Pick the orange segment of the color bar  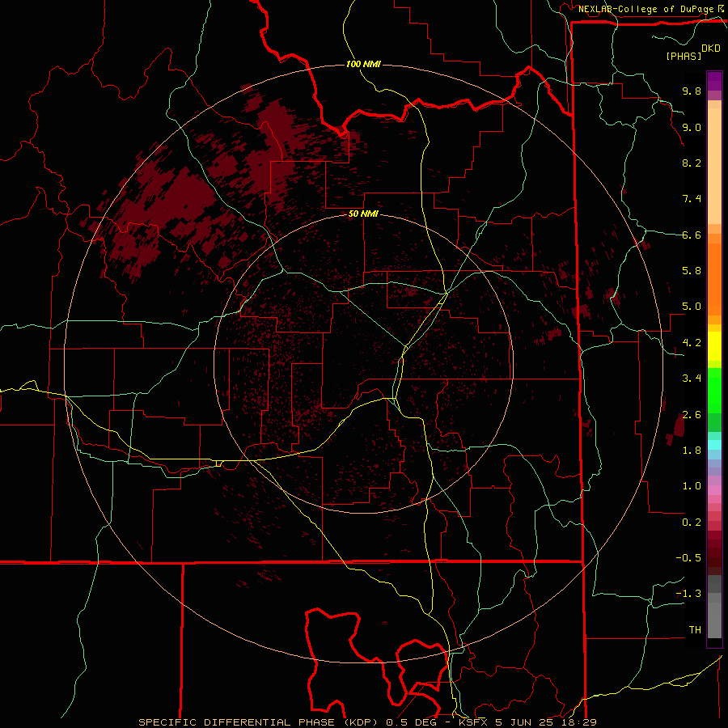[x=714, y=278]
